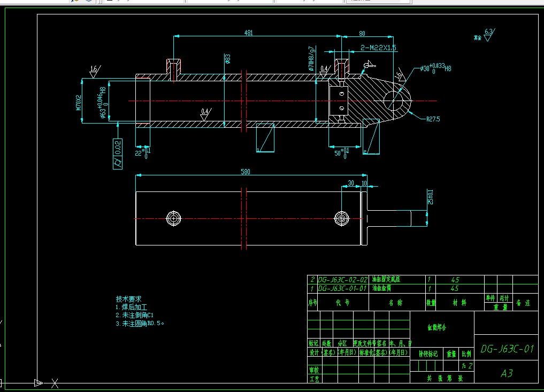Pick the left oil port circle in top view

(x=173, y=219)
